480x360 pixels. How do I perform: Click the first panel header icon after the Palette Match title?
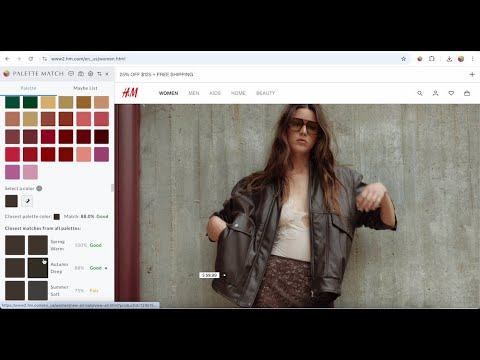71,74
